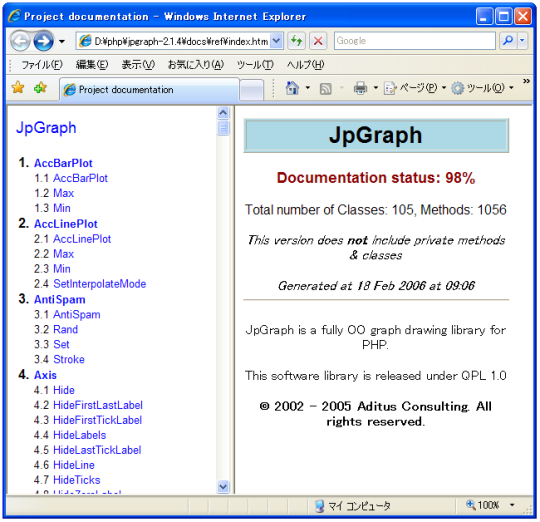Go to the Home page icon
Screen dimensions: 540x522
point(292,88)
